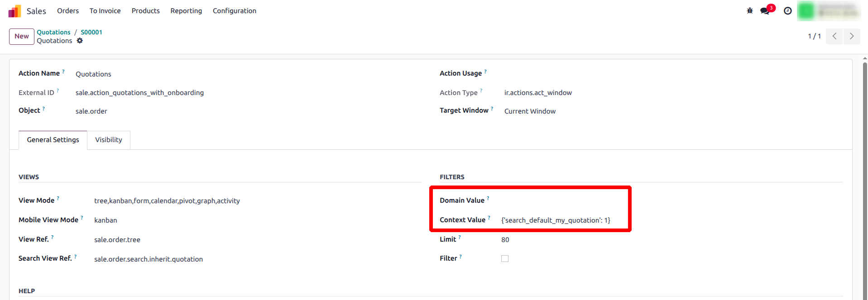Screen dimensions: 868x300
Task: Select the General Settings tab
Action: (x=53, y=140)
